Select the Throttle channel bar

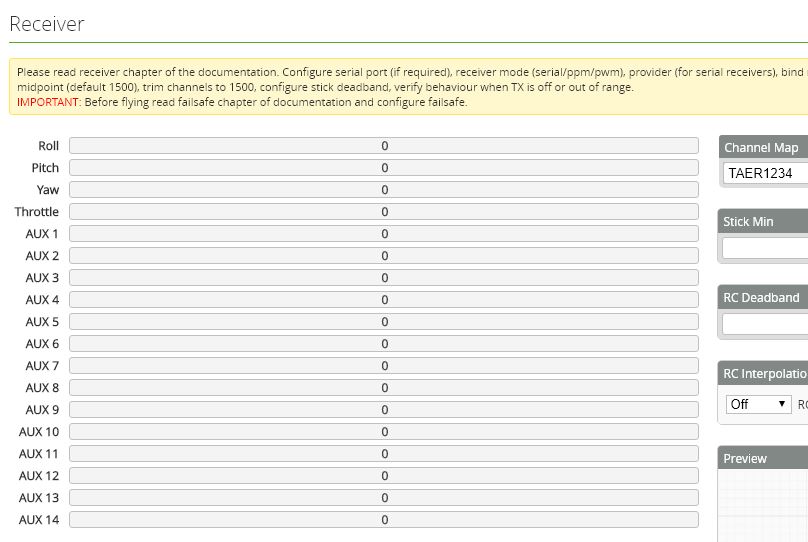[x=384, y=212]
